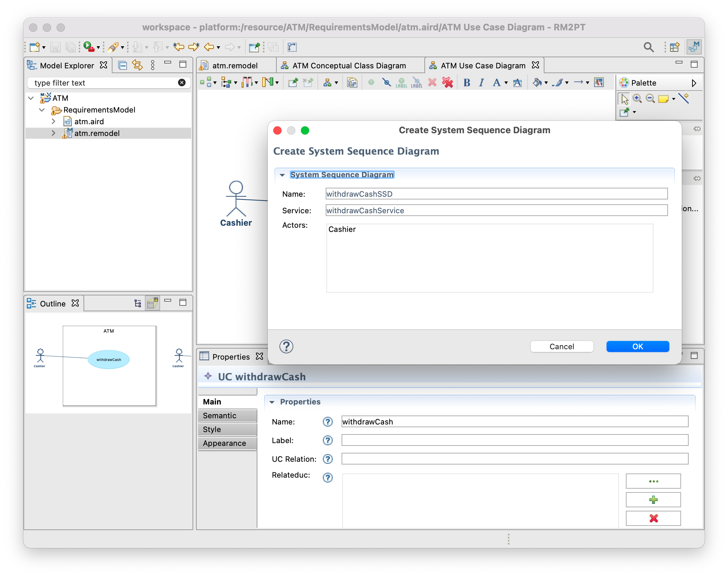
Task: Switch to the ATM Conceptual Class Diagram tab
Action: click(348, 65)
